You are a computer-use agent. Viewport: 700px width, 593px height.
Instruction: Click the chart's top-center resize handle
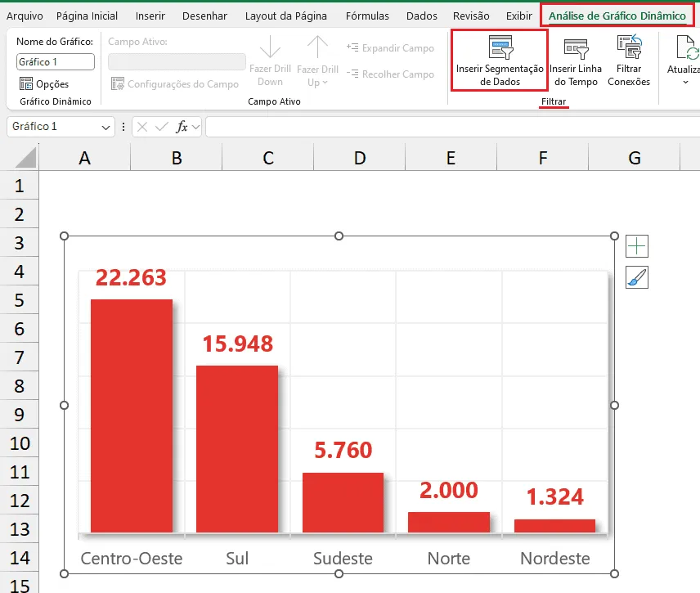pyautogui.click(x=339, y=236)
